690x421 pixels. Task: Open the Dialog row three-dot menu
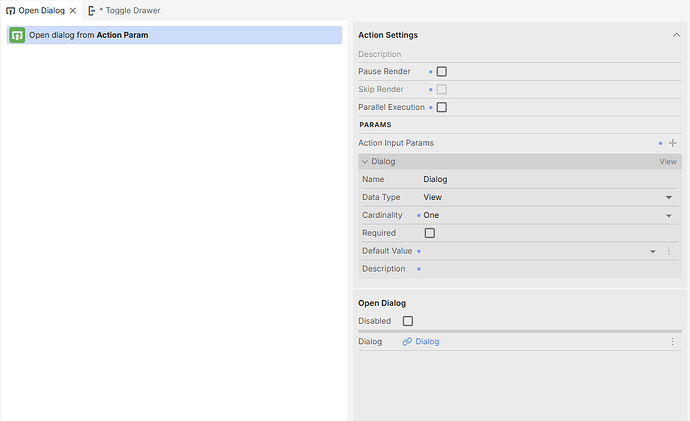click(x=673, y=342)
